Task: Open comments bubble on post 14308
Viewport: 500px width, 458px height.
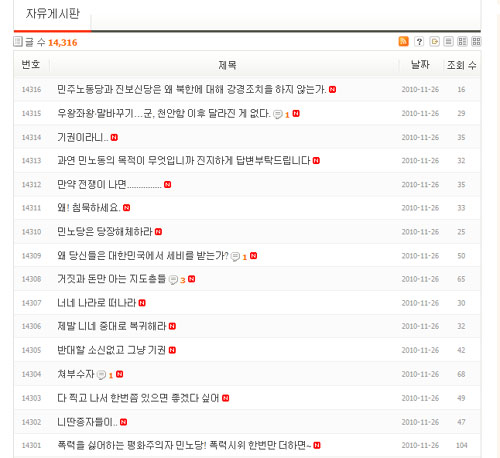Action: click(x=173, y=279)
